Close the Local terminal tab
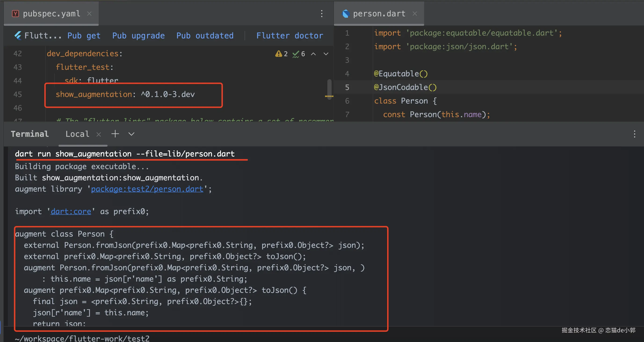644x342 pixels. click(x=99, y=134)
